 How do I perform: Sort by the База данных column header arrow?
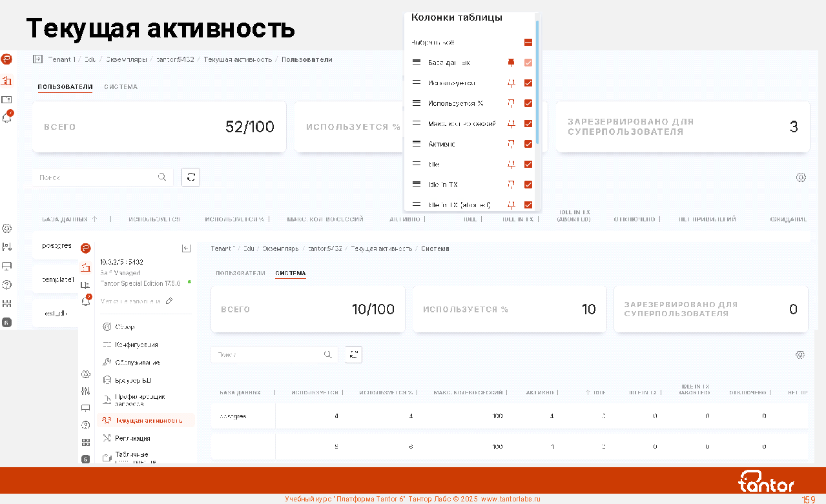(x=95, y=219)
